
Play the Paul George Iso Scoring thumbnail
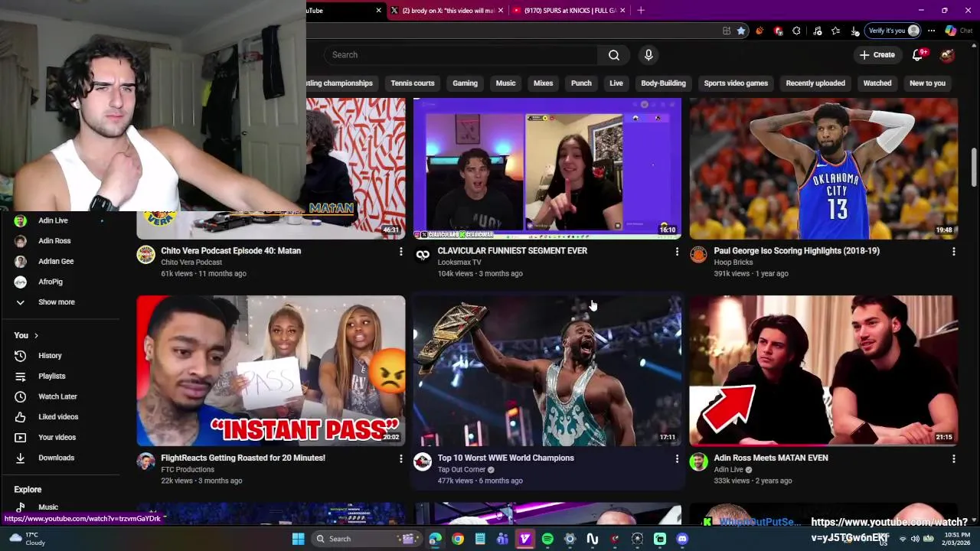[823, 168]
